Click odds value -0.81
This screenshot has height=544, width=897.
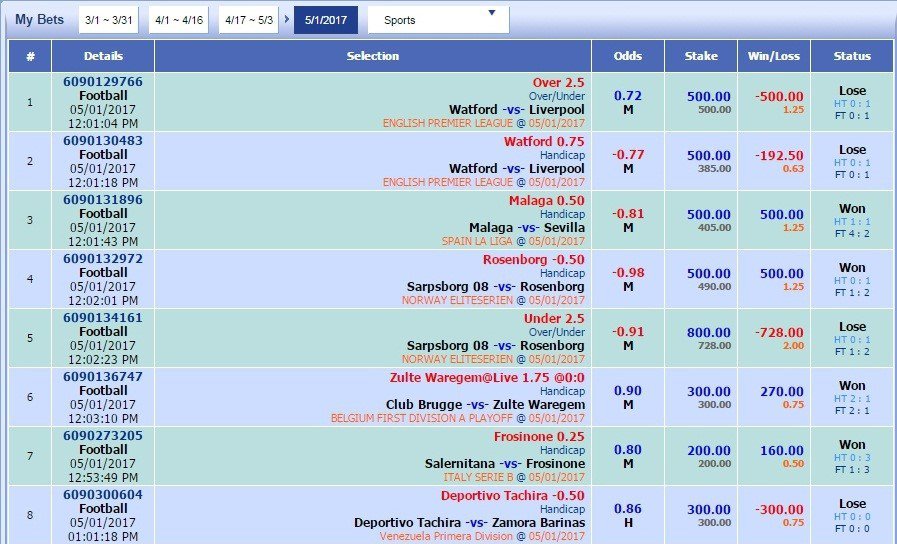point(628,213)
